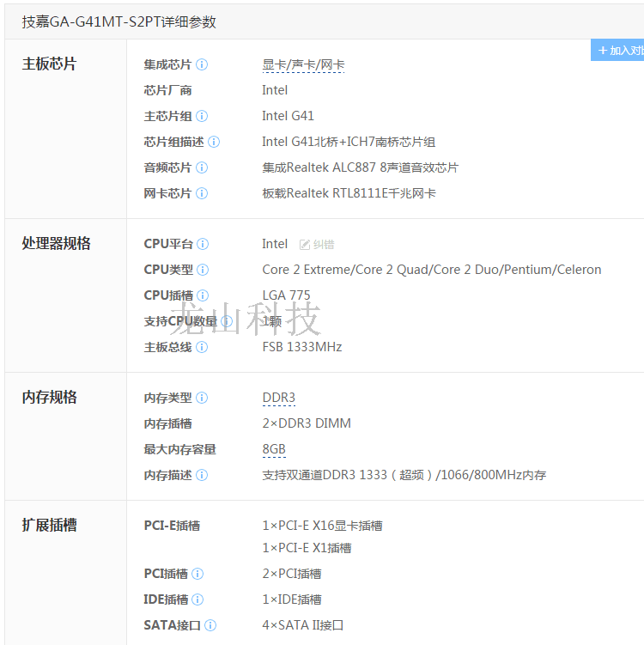This screenshot has width=644, height=645.
Task: Click the info icon beside 集成芯片
Action: click(x=202, y=64)
